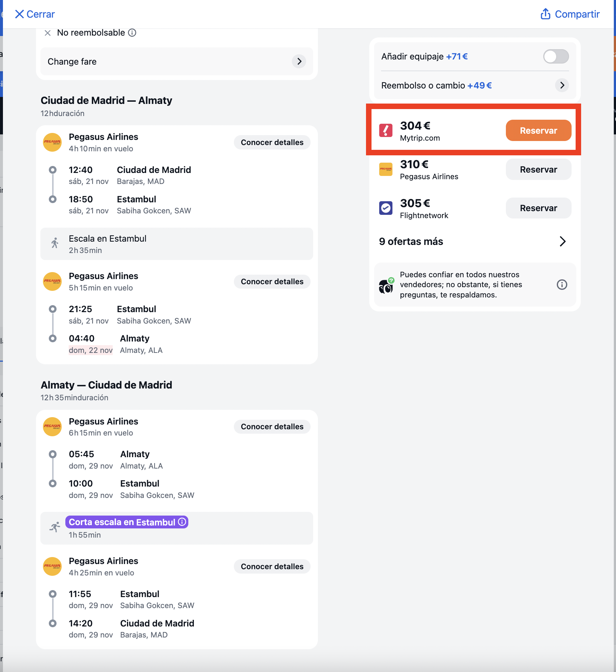Click the Flightnetwork logo icon
Screen dimensions: 616x672
(385, 208)
